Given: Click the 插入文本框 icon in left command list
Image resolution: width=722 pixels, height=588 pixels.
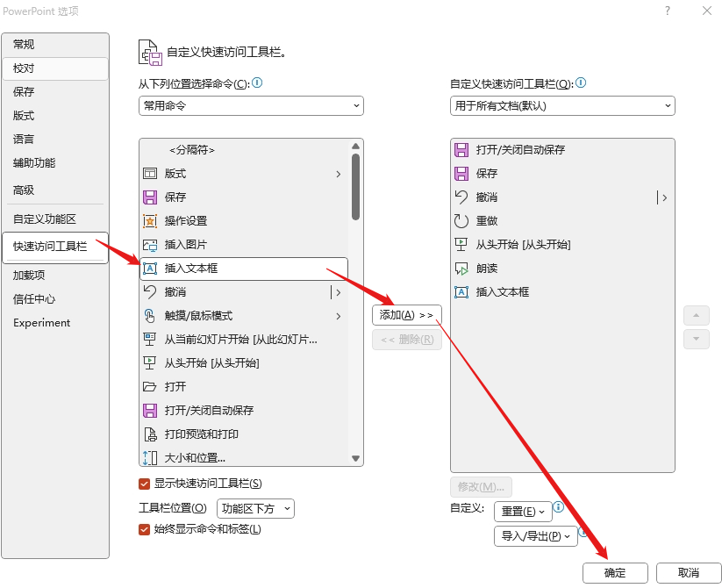Looking at the screenshot, I should pyautogui.click(x=150, y=269).
